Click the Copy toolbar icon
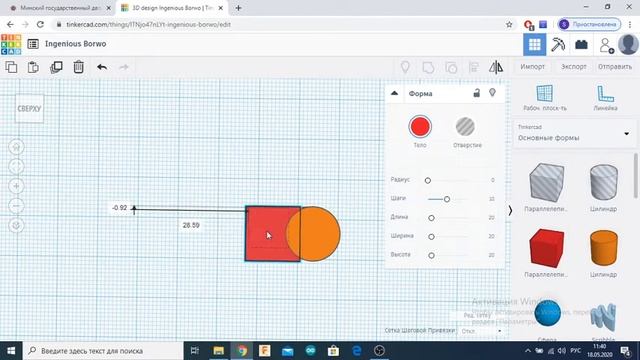This screenshot has width=640, height=360. [x=11, y=67]
